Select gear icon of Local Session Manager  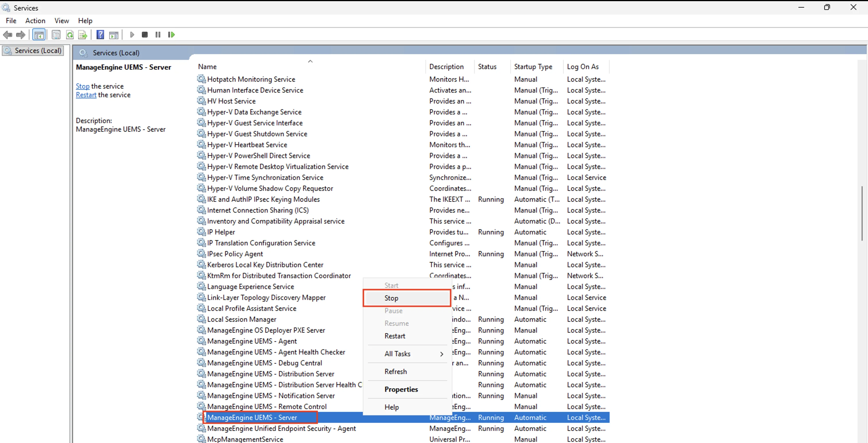coord(201,319)
